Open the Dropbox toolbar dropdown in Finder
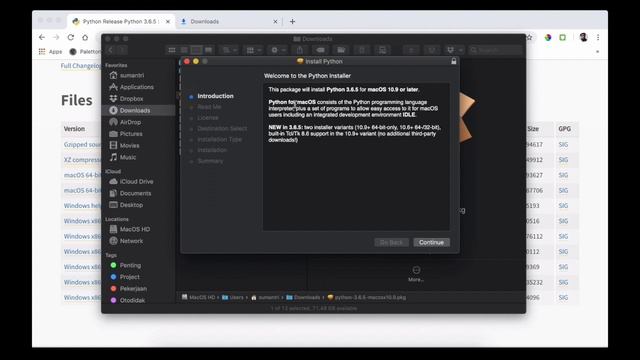The image size is (640, 360). tap(453, 50)
